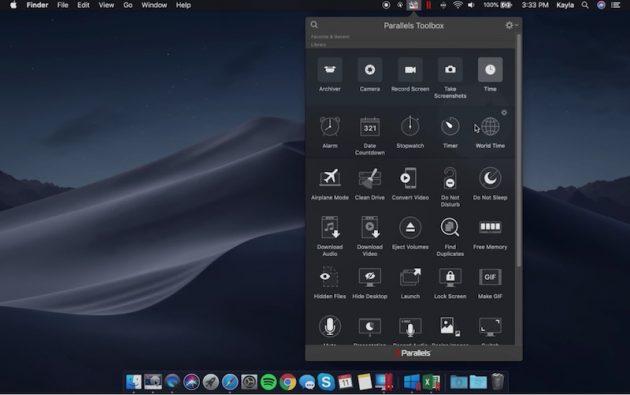The image size is (630, 395).
Task: Open the Toolbox settings gear dropdown
Action: [x=511, y=25]
